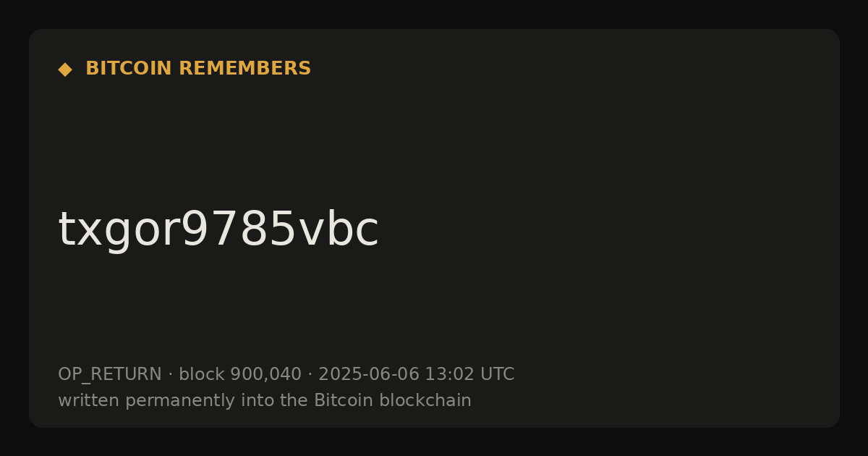The width and height of the screenshot is (868, 456).
Task: Click the second dot separator before the date
Action: click(x=310, y=375)
